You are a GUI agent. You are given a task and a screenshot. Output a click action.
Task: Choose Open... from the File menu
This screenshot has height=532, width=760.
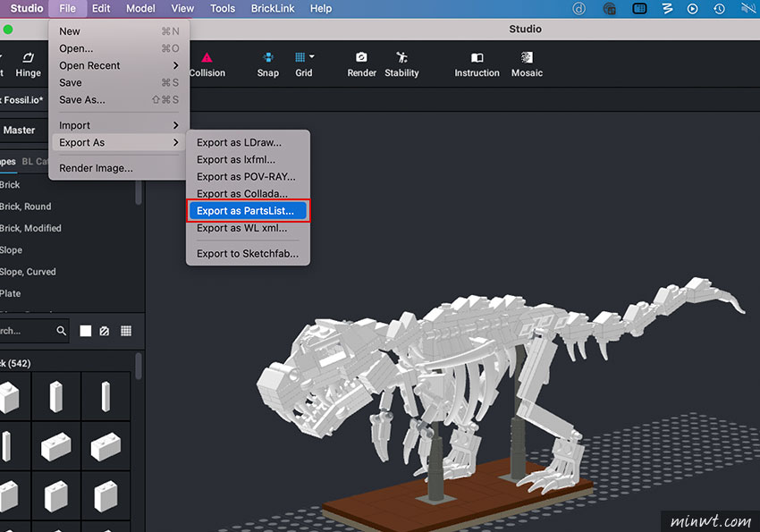(x=119, y=48)
